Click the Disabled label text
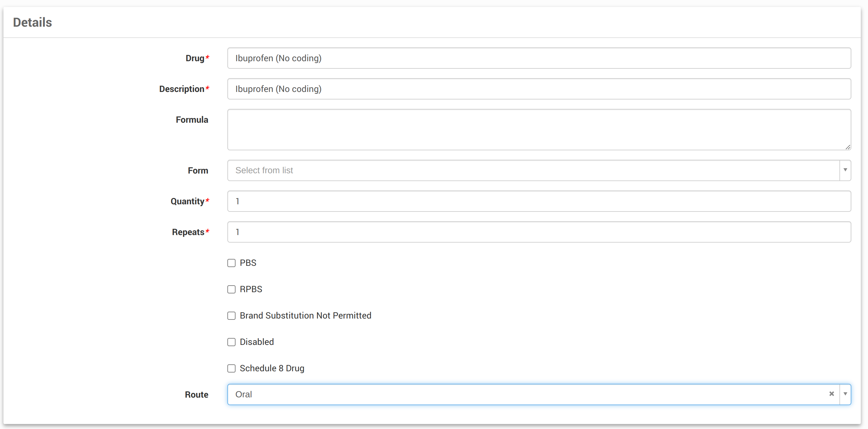This screenshot has width=868, height=429. [257, 342]
